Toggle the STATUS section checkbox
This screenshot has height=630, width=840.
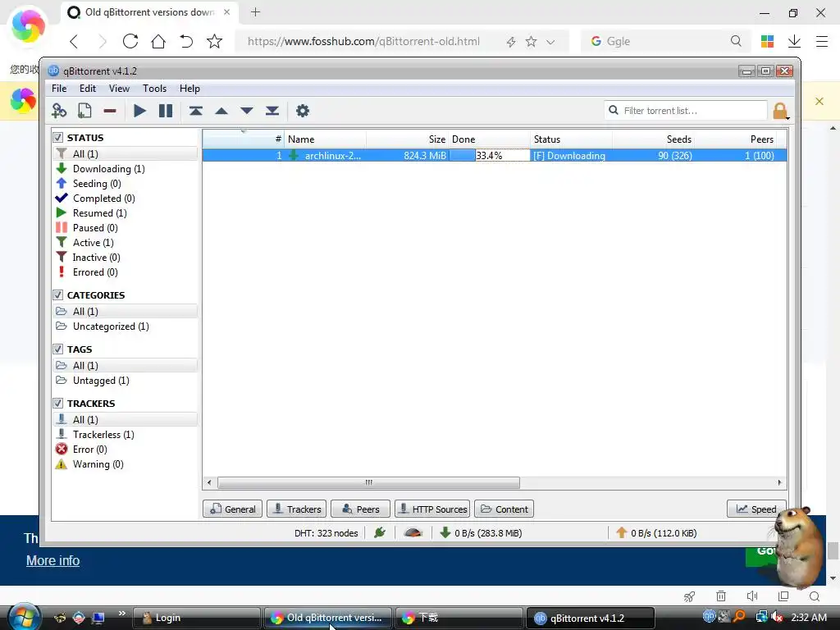(x=58, y=138)
